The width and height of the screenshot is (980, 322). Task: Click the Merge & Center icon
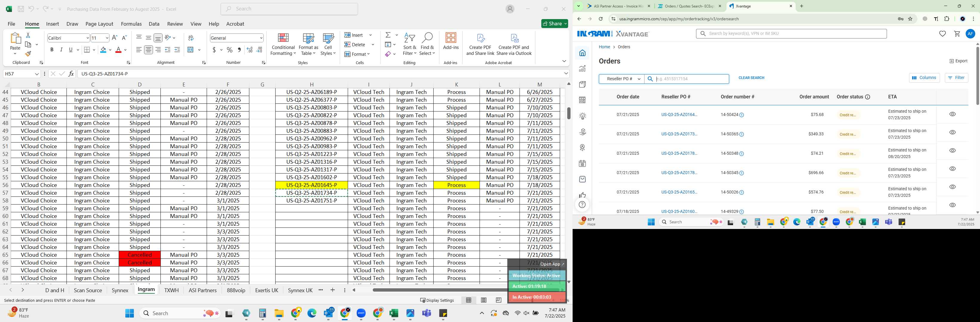191,50
